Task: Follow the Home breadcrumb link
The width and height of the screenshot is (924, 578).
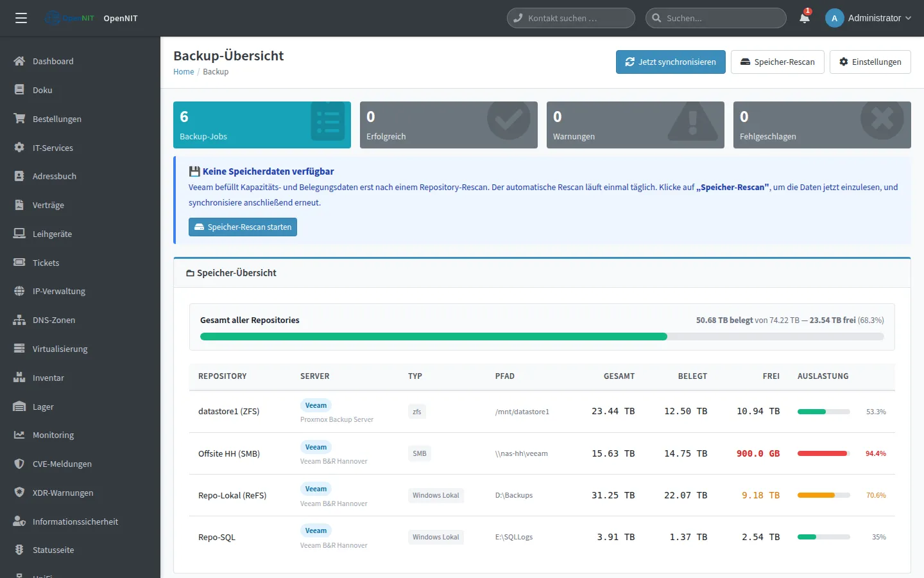Action: click(184, 71)
